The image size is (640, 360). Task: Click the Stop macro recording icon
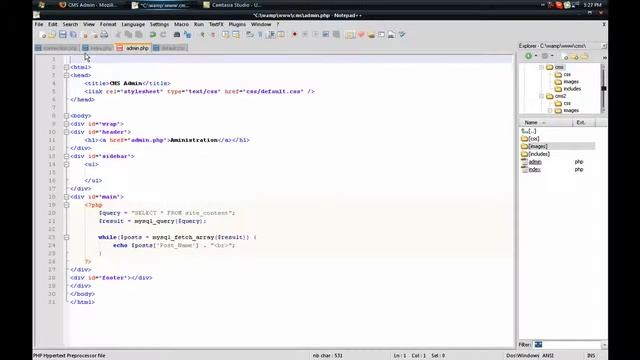click(304, 35)
